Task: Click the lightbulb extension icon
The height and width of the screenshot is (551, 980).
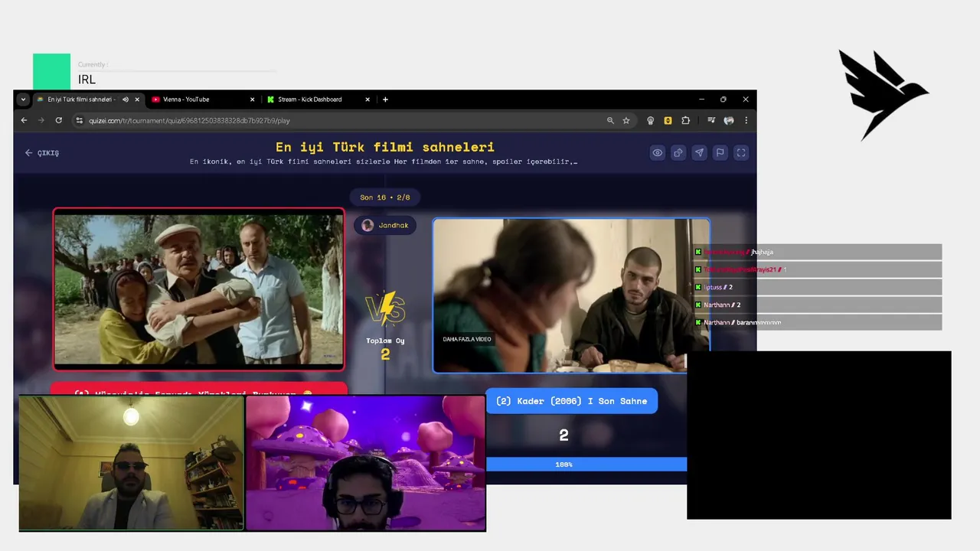Action: [651, 120]
